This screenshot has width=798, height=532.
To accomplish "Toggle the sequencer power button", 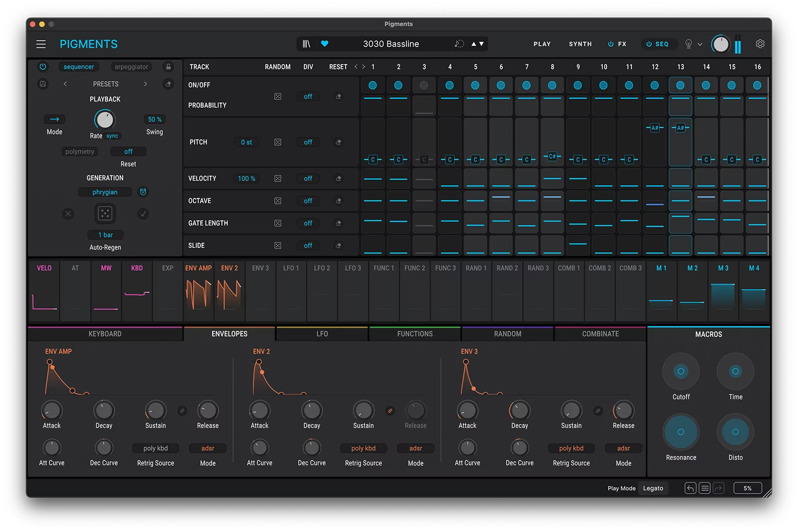I will tap(42, 66).
